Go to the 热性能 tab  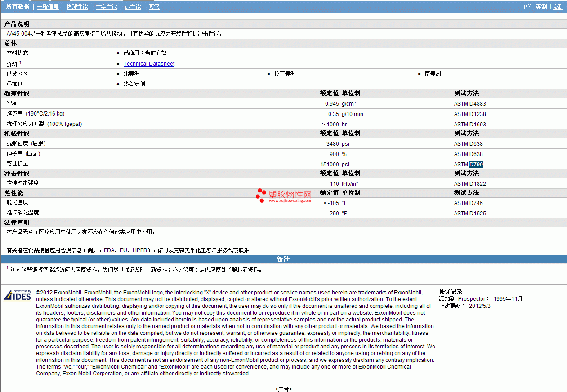(x=133, y=7)
